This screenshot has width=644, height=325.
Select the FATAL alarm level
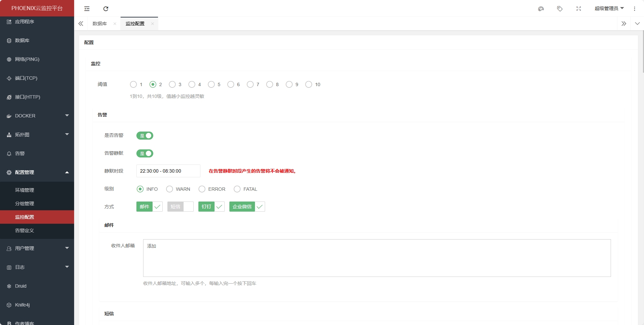point(246,189)
